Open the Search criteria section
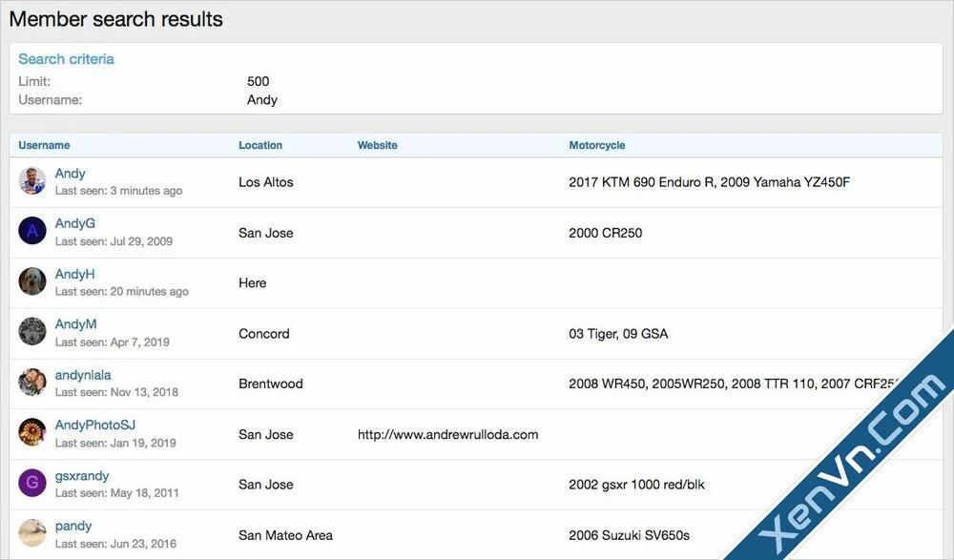 (66, 58)
